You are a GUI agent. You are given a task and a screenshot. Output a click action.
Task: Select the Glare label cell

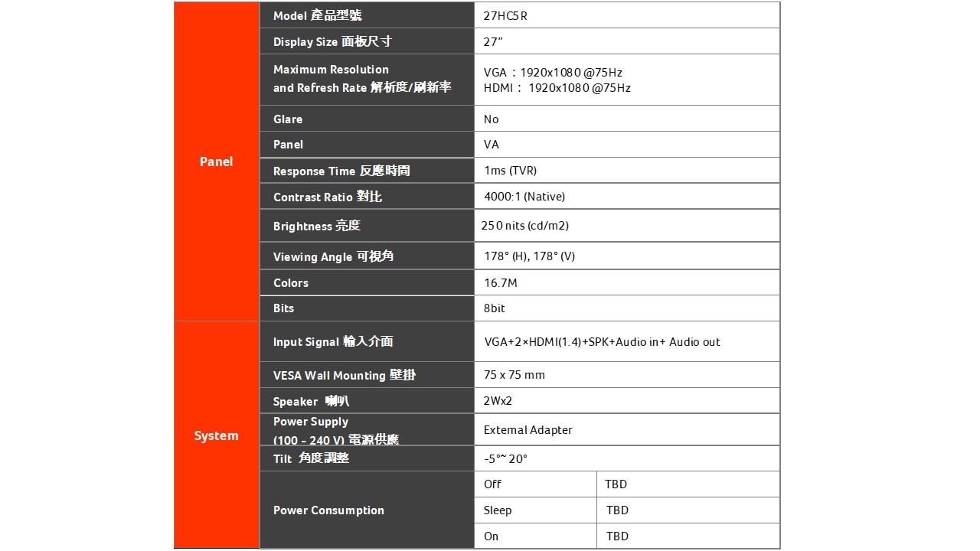367,119
